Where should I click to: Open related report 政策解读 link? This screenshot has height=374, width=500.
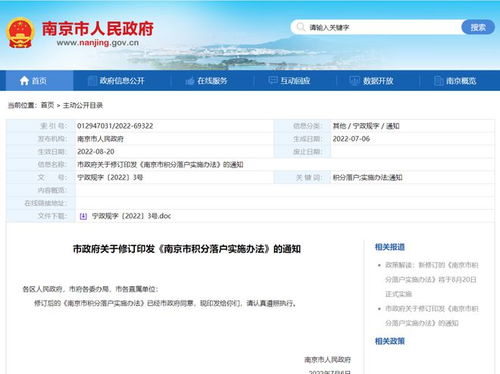432,279
